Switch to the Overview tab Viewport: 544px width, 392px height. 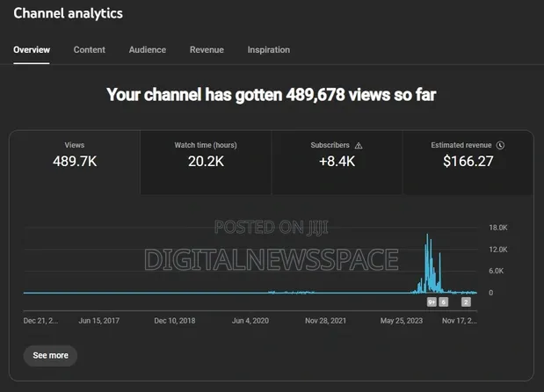pos(32,50)
